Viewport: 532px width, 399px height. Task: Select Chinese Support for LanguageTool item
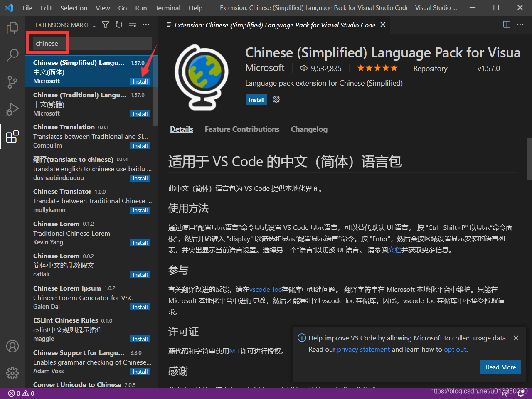coord(91,362)
